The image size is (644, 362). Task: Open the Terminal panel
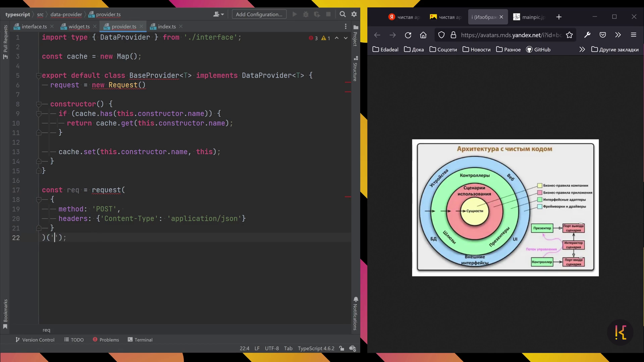pos(140,340)
